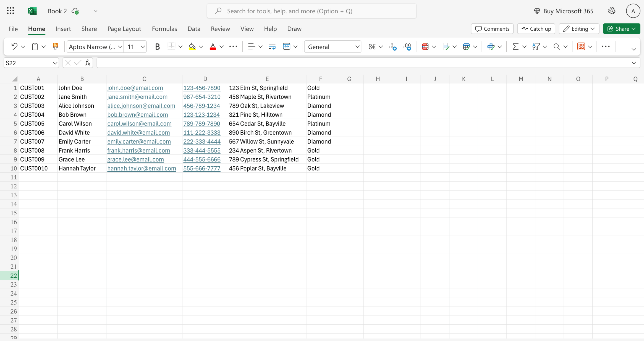
Task: Apply cell borders icon
Action: click(171, 47)
